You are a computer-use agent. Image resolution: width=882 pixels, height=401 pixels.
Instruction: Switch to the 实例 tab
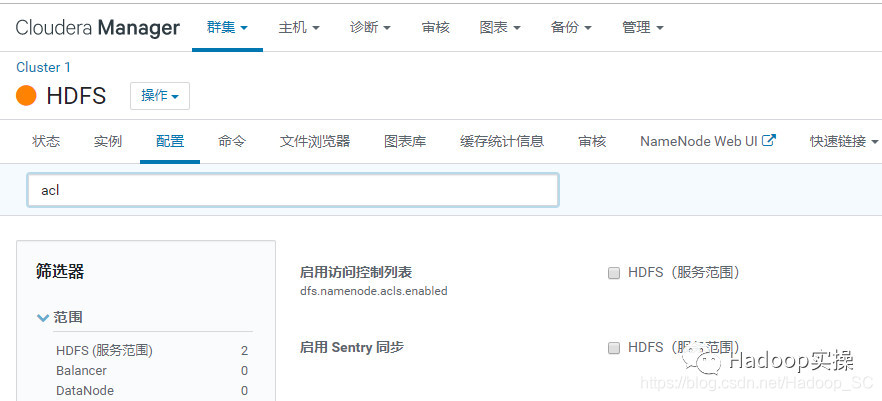tap(108, 141)
